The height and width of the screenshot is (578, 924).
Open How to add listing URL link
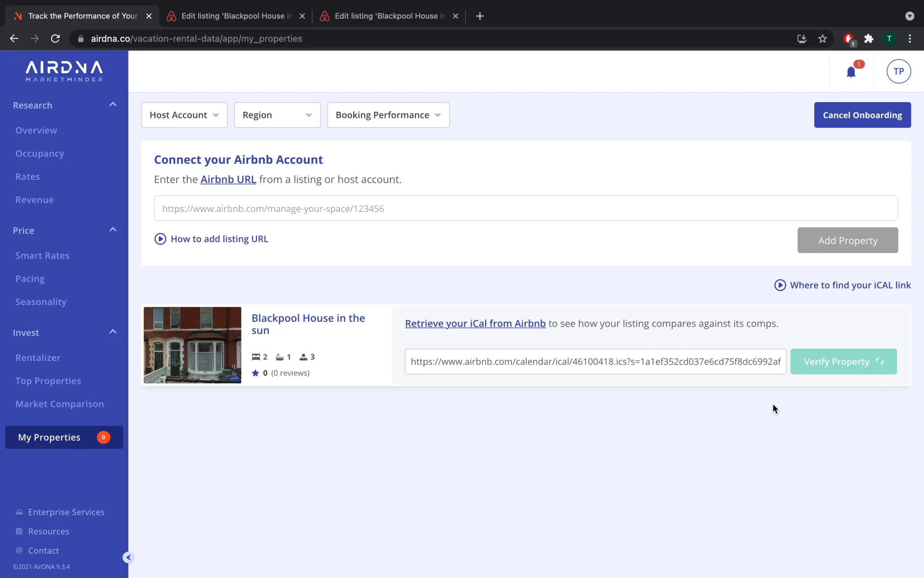pos(219,239)
